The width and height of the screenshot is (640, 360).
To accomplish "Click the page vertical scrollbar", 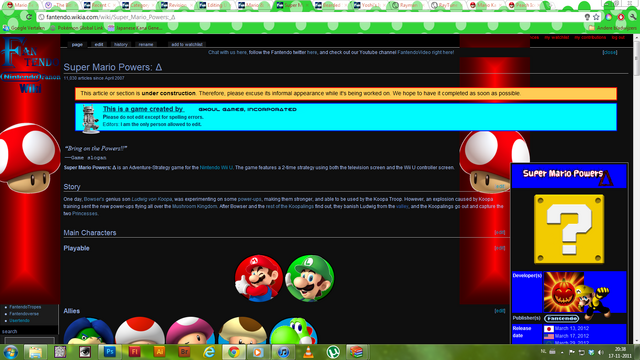I will [636, 189].
